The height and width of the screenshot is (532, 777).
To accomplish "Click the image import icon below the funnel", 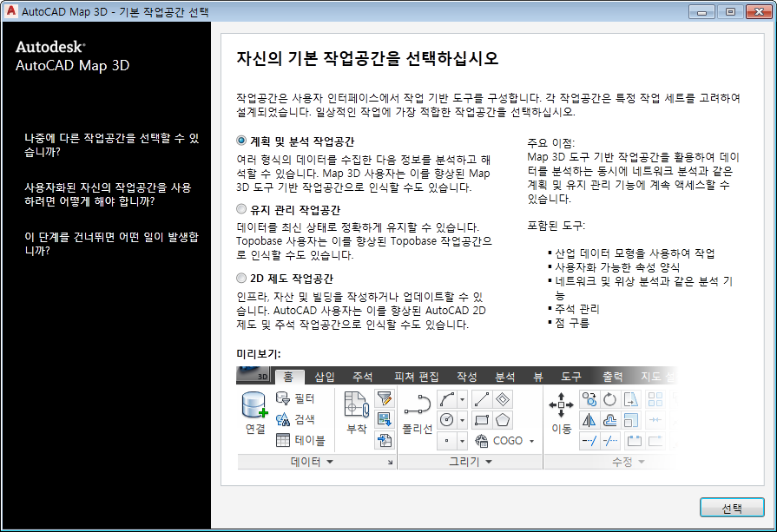I will 385,419.
